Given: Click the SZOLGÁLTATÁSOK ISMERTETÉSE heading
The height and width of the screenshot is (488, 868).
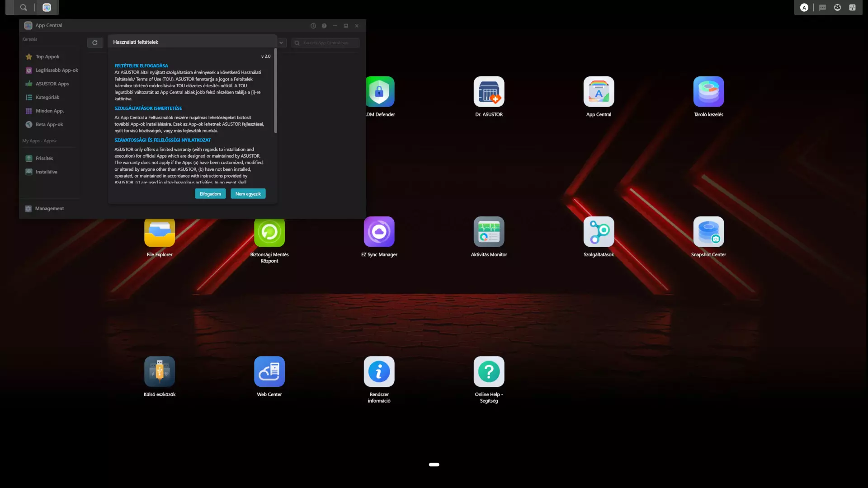Looking at the screenshot, I should tap(148, 108).
